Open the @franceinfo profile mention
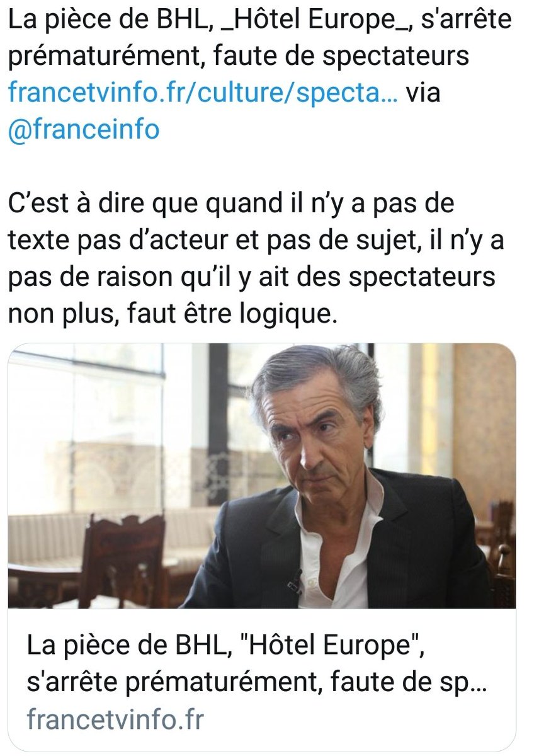539x756 pixels. click(x=84, y=130)
